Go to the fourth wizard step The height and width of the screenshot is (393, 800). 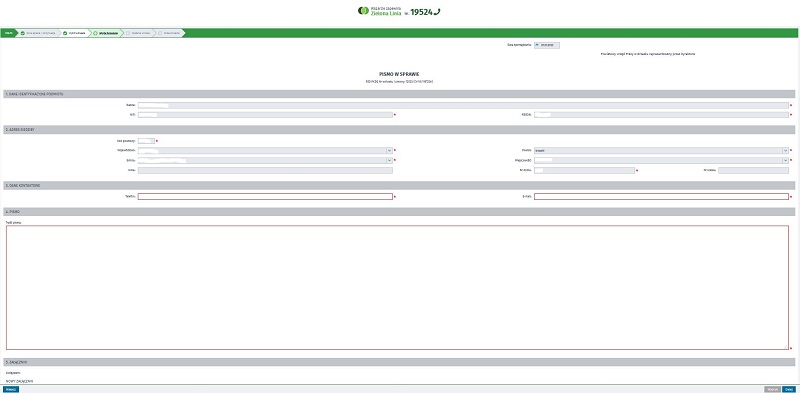click(138, 33)
